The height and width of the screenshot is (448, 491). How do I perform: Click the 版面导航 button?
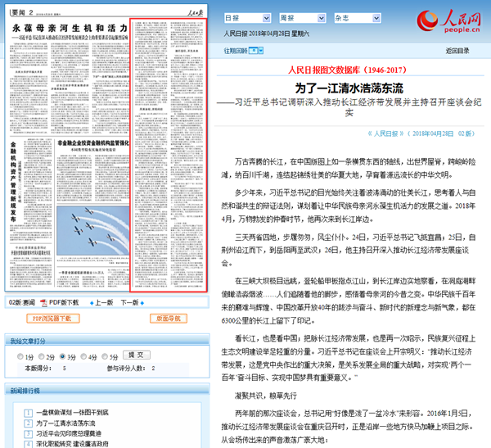point(169,319)
